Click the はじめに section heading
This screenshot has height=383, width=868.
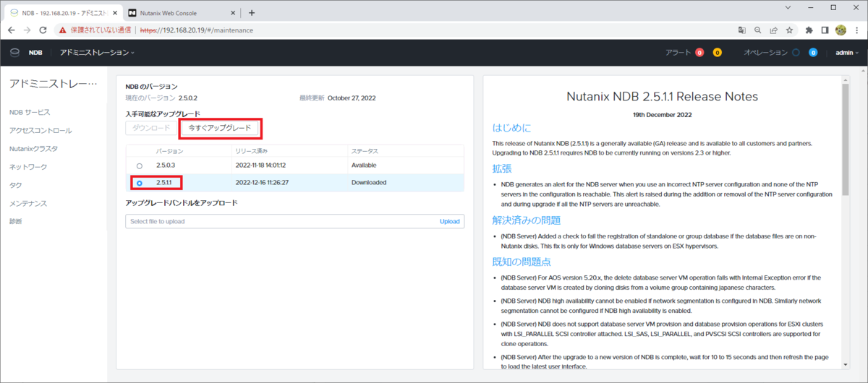511,128
